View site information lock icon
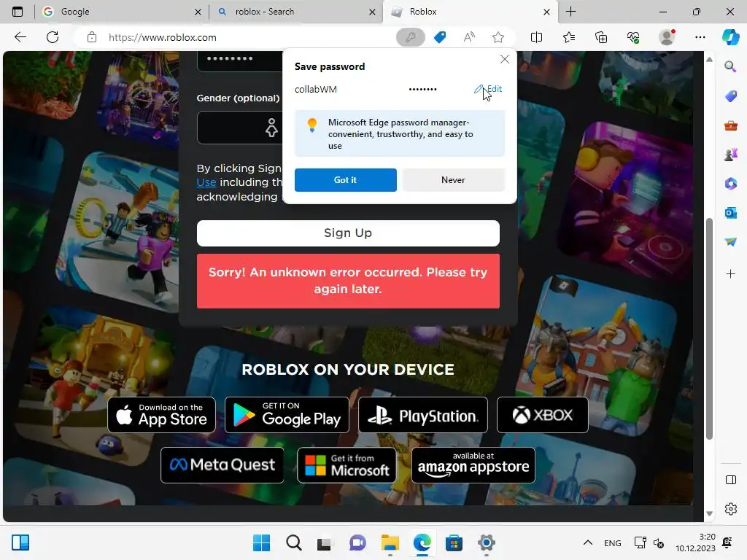The image size is (747, 560). [x=92, y=37]
